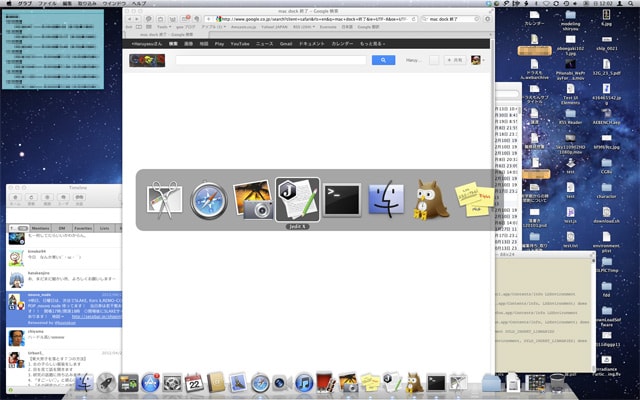
Task: Open App Store from the Dock
Action: 150,383
